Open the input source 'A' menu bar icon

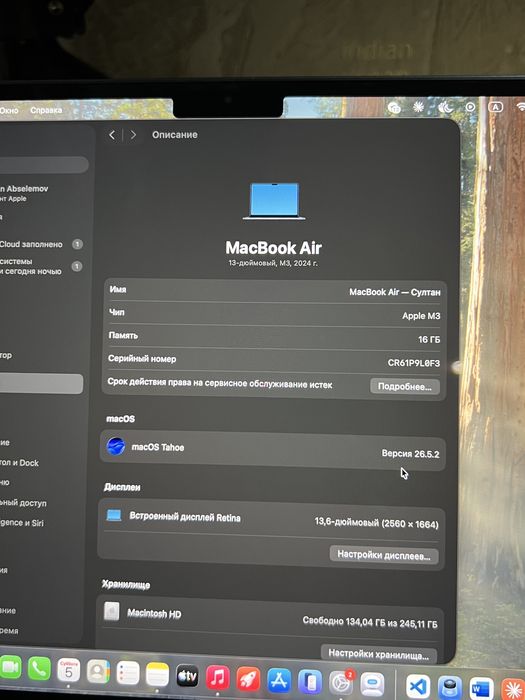point(496,107)
